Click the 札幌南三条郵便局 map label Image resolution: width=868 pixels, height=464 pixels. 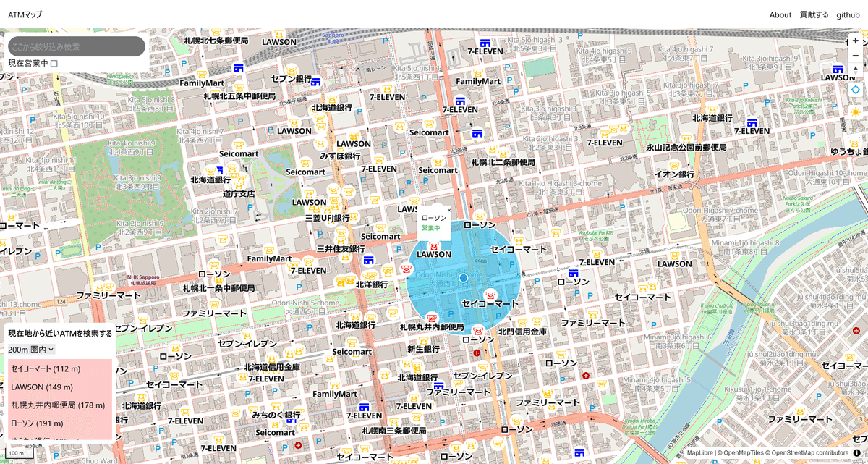tap(394, 431)
